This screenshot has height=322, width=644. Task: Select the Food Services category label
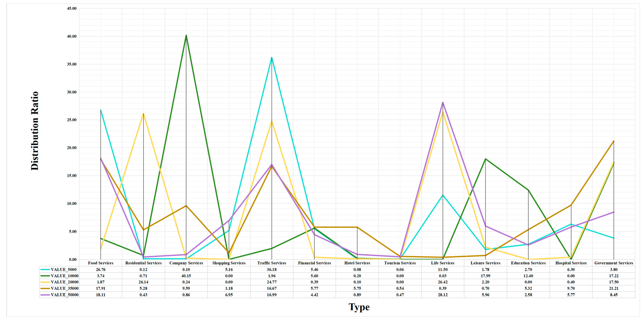(101, 263)
